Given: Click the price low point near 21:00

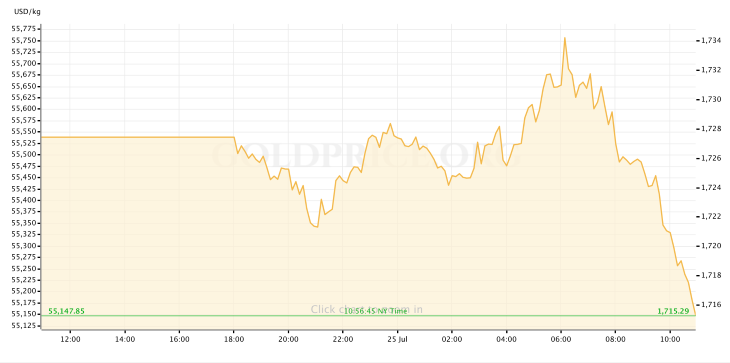Looking at the screenshot, I should click(317, 227).
